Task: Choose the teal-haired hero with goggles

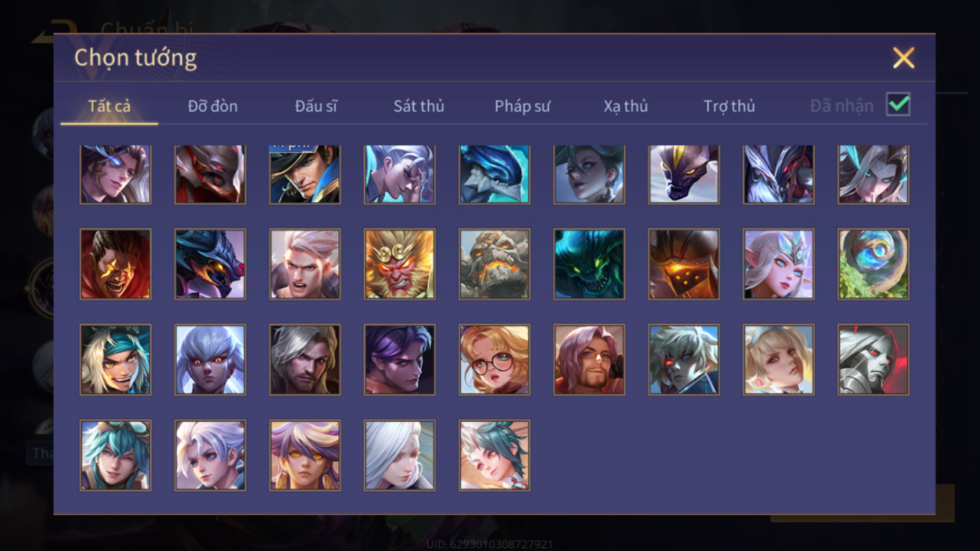Action: [x=116, y=455]
